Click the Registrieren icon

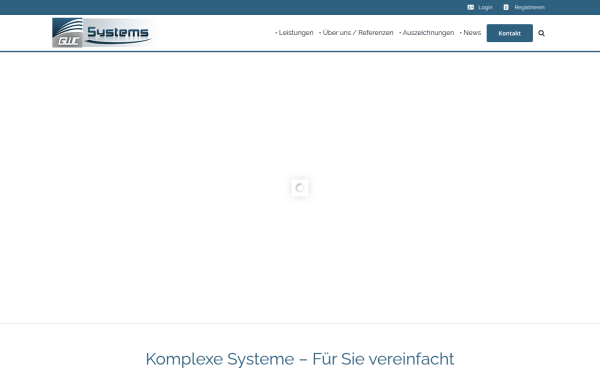click(506, 7)
